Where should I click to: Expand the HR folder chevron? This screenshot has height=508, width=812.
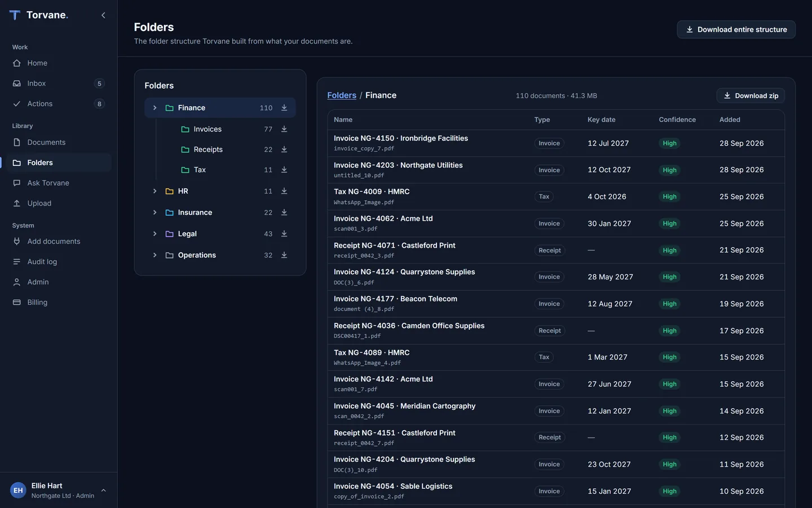click(x=155, y=191)
